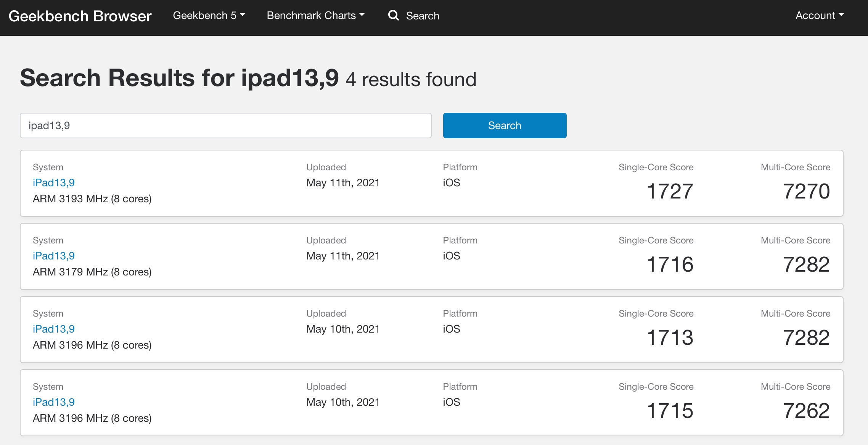Click the single-core score 1727
The width and height of the screenshot is (868, 445).
click(670, 191)
